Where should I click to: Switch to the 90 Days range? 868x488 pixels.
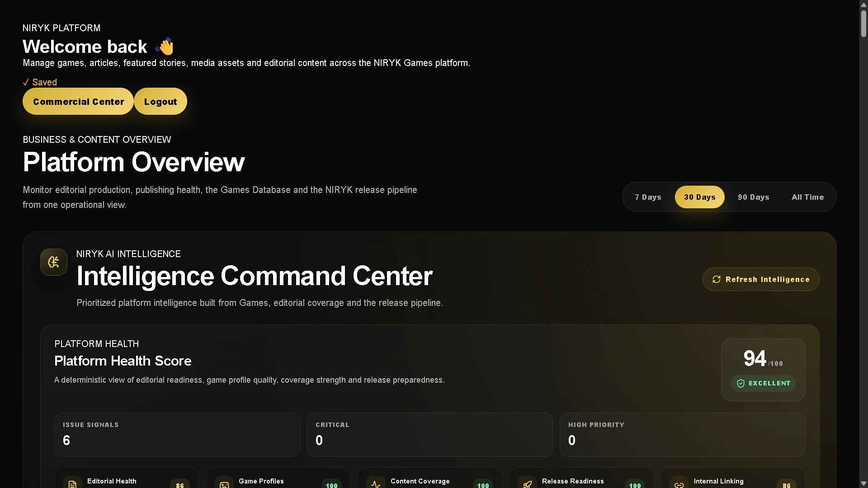click(x=753, y=197)
